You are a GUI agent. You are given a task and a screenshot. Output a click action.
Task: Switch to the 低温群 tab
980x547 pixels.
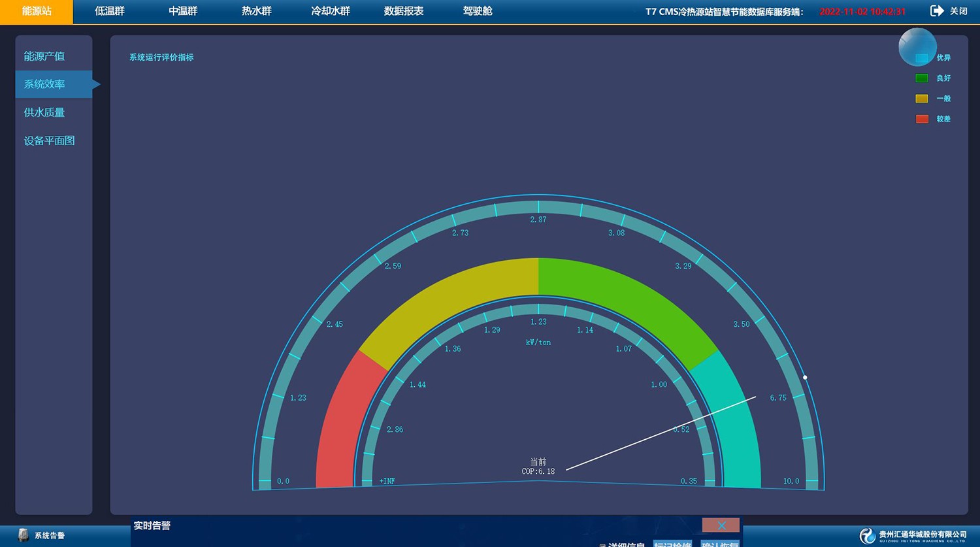click(110, 11)
